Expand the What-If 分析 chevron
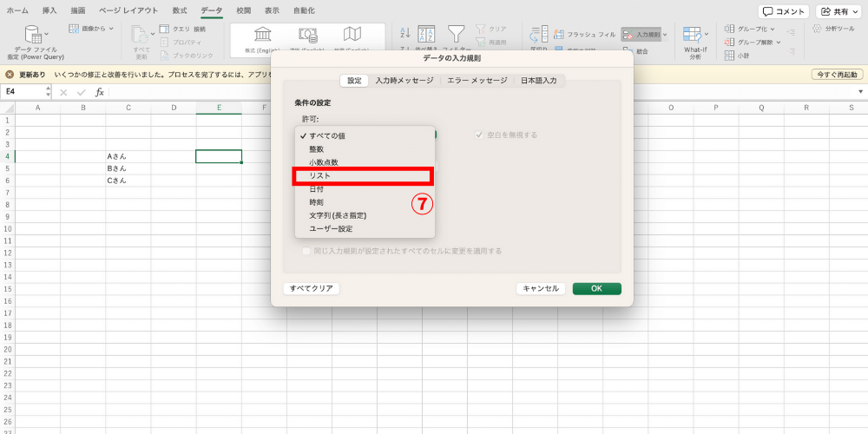 coord(707,35)
